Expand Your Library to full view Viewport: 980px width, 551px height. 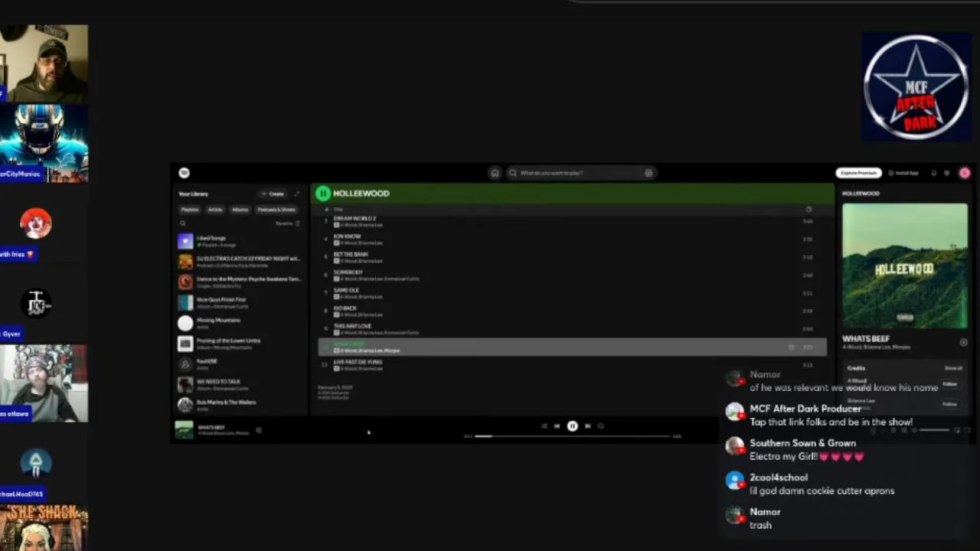(x=297, y=194)
